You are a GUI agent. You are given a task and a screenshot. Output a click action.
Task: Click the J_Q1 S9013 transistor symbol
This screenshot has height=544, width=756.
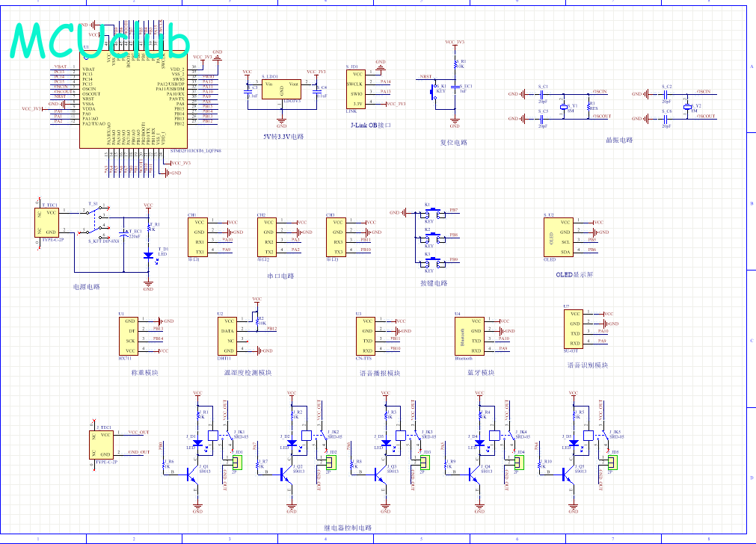pos(194,473)
